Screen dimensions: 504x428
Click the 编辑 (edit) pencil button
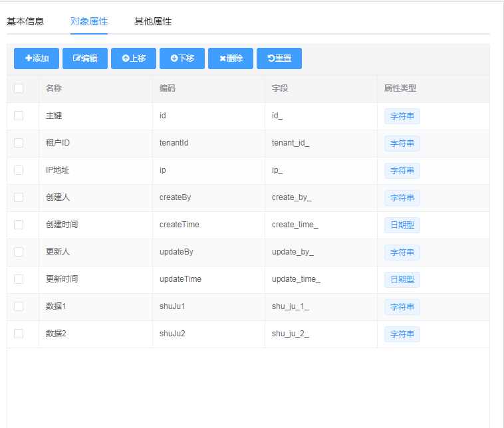84,58
